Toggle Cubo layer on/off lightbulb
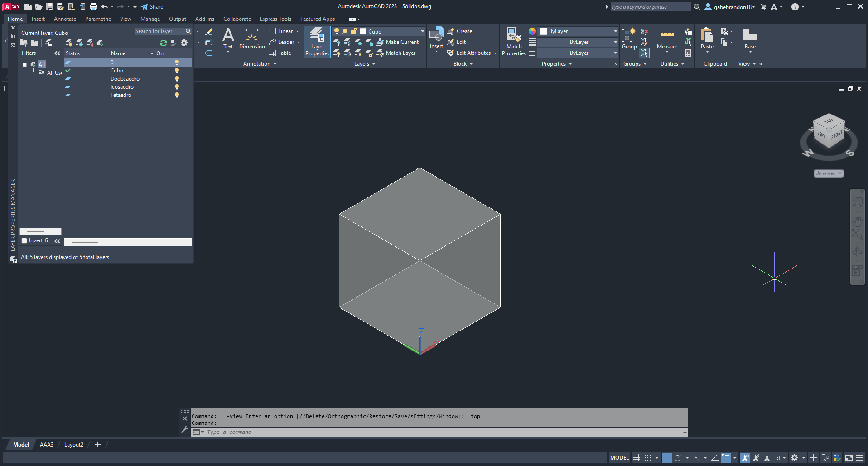Image resolution: width=868 pixels, height=466 pixels. [x=177, y=71]
